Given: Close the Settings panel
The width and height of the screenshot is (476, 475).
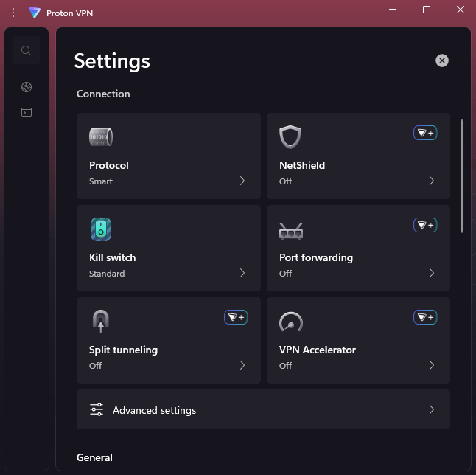Looking at the screenshot, I should (x=442, y=60).
